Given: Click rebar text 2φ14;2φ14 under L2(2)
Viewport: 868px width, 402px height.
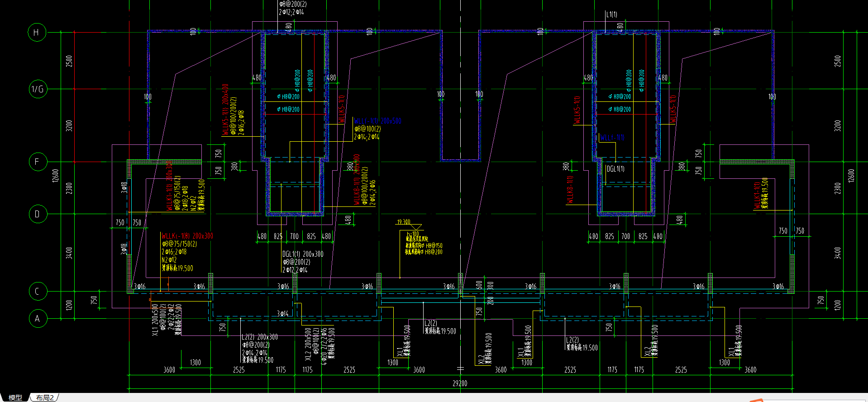Looking at the screenshot, I should click(x=255, y=352).
